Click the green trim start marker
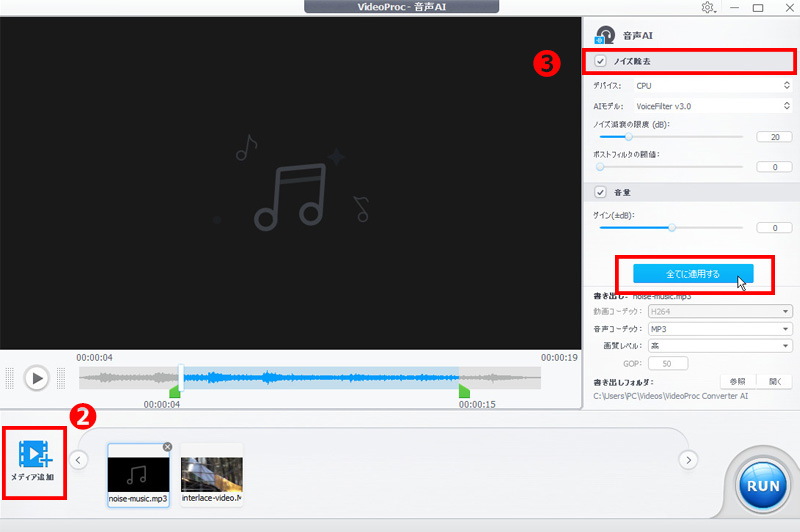Image resolution: width=800 pixels, height=532 pixels. [x=175, y=391]
